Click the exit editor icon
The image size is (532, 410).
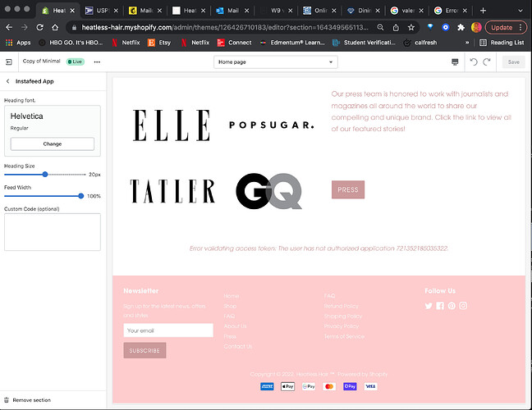9,61
